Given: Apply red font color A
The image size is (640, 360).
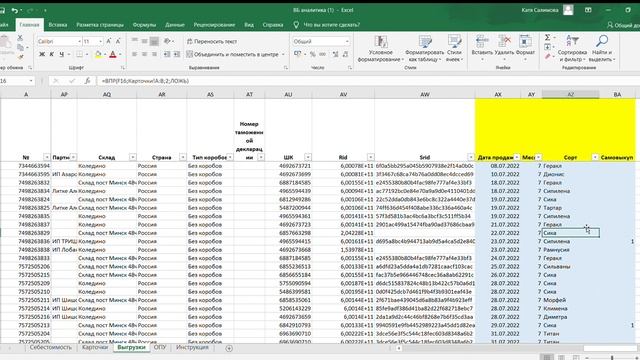Looking at the screenshot, I should [x=113, y=54].
